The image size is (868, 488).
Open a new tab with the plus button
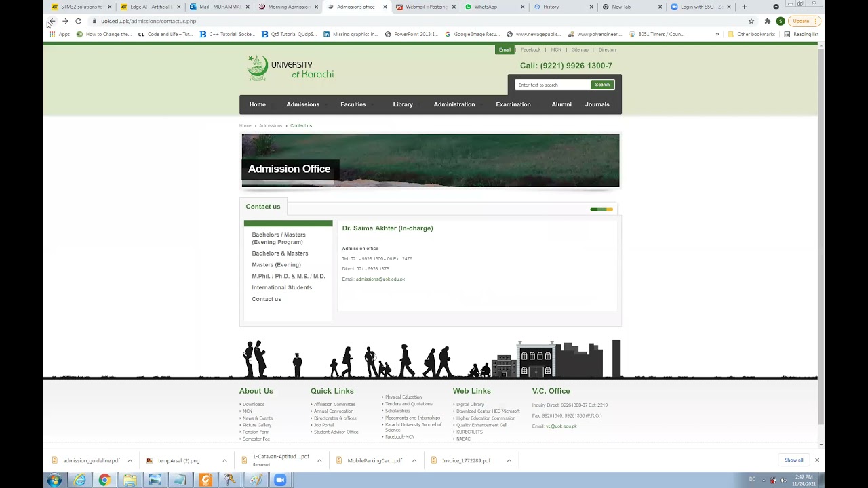(744, 7)
